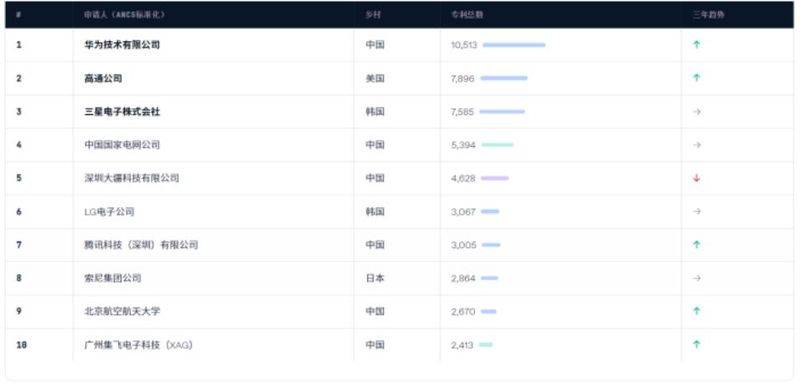This screenshot has width=800, height=385.
Task: Click the patent count 2,864
Action: tap(463, 278)
